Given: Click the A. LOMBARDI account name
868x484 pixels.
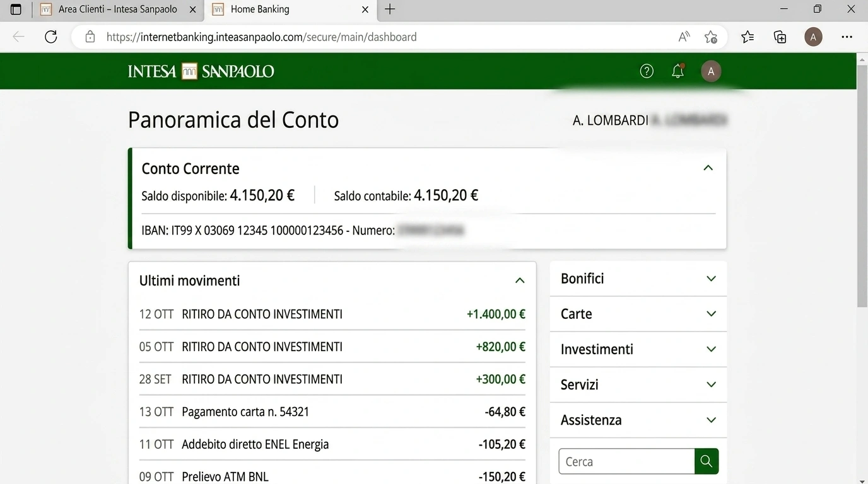Looking at the screenshot, I should (x=611, y=120).
